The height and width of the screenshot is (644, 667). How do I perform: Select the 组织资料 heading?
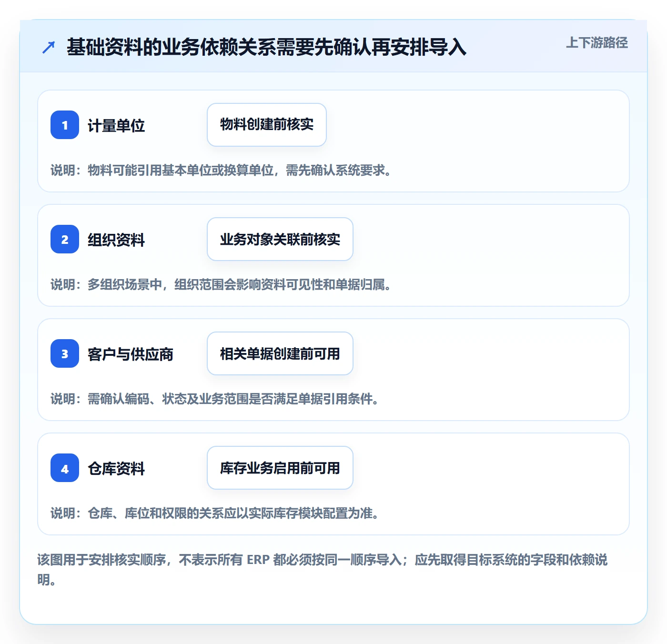click(x=116, y=240)
